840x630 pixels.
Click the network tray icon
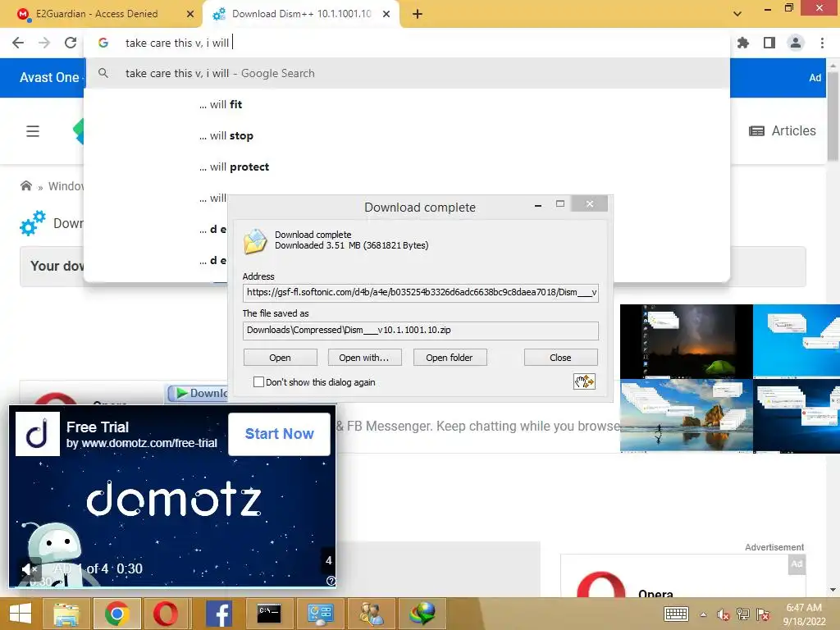pyautogui.click(x=743, y=614)
